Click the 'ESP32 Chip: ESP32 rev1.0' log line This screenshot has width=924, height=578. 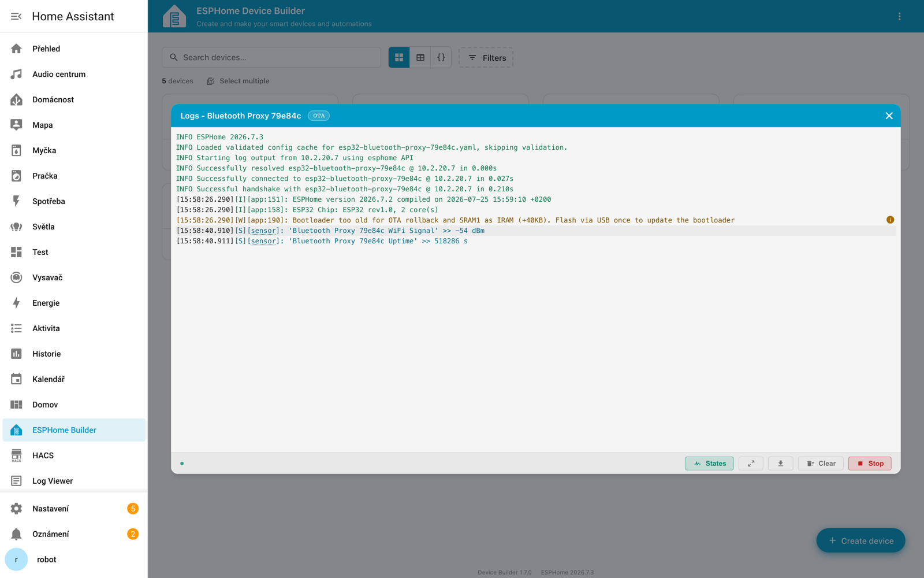307,210
